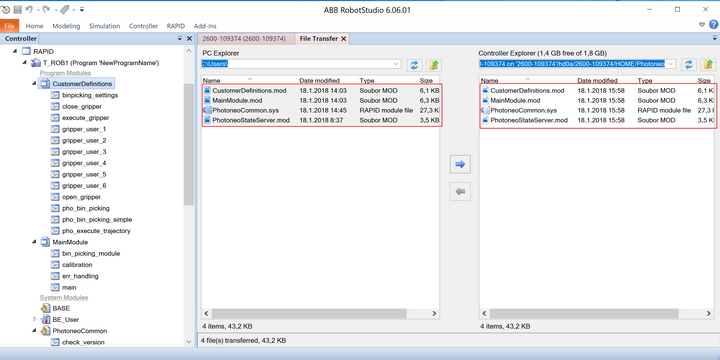Select the CustomerDefinitions module in tree

tap(82, 84)
